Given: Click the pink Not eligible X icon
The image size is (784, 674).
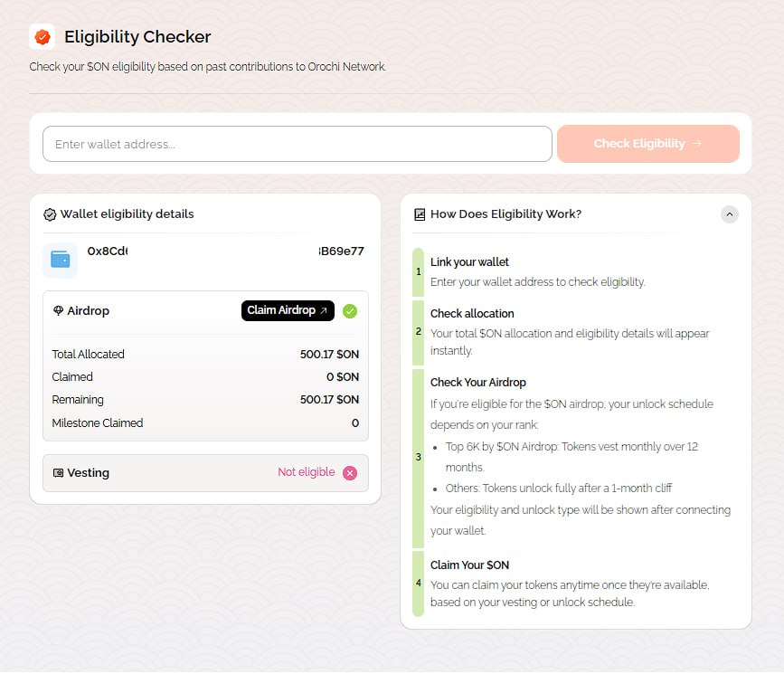Looking at the screenshot, I should coord(350,473).
